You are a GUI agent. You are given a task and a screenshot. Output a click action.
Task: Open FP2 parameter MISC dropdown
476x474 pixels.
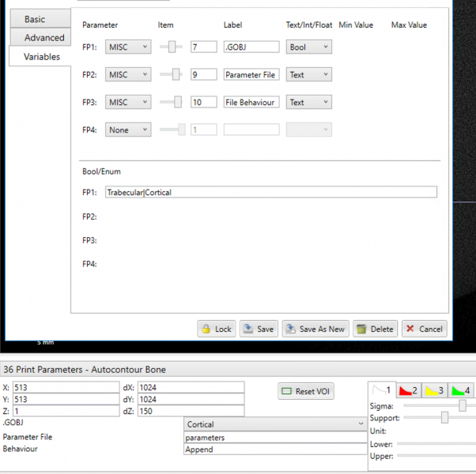pos(128,74)
